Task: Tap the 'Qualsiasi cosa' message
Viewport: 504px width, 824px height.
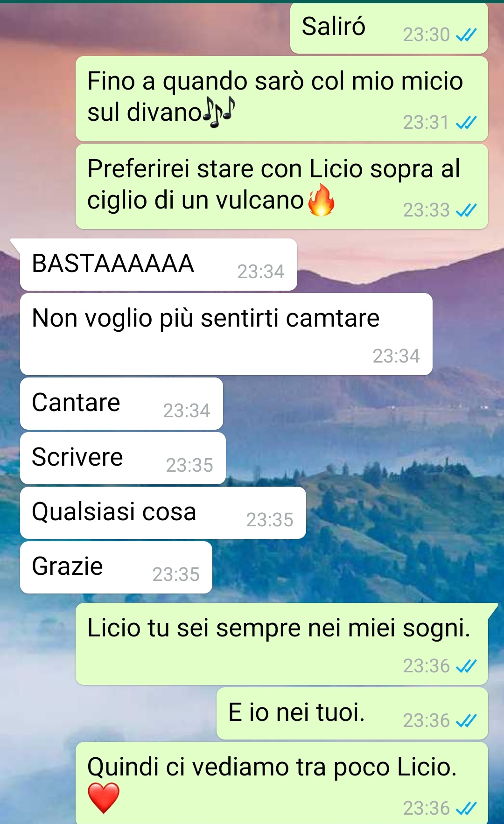Action: [163, 513]
